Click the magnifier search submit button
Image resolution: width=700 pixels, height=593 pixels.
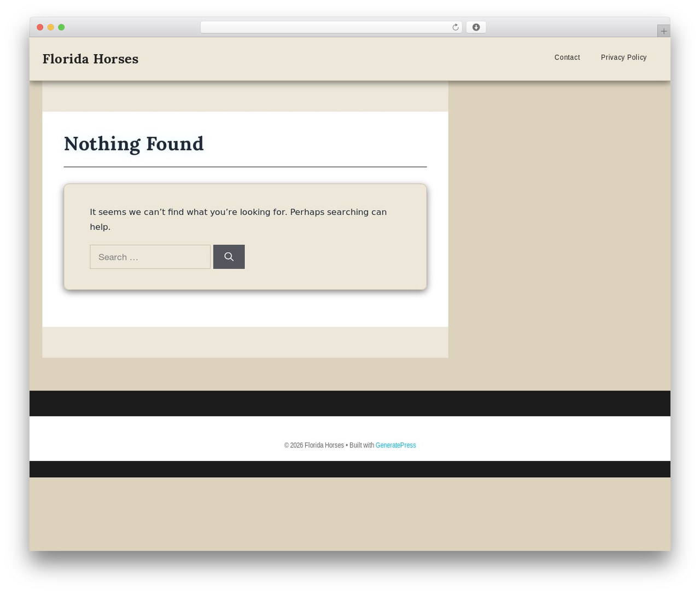click(229, 257)
